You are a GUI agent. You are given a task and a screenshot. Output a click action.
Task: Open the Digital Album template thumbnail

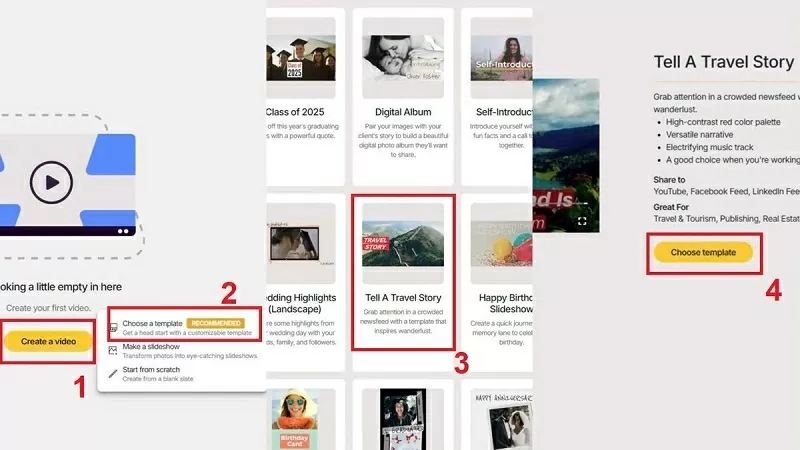pyautogui.click(x=403, y=58)
